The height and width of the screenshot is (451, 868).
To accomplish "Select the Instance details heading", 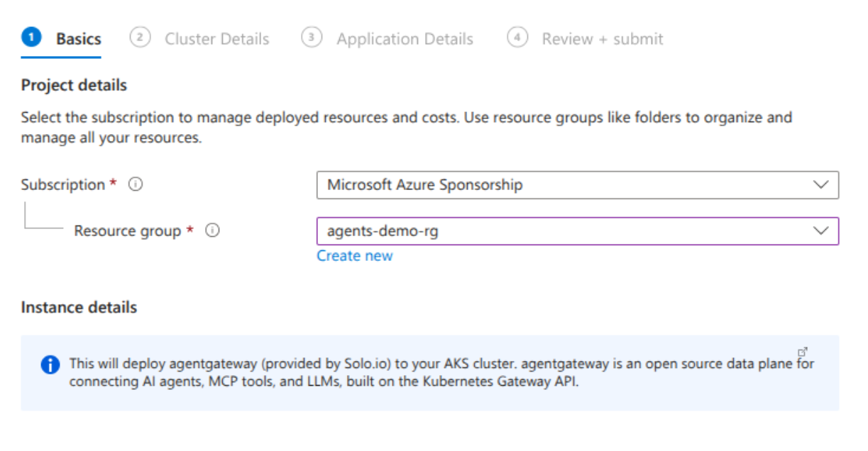I will (79, 308).
